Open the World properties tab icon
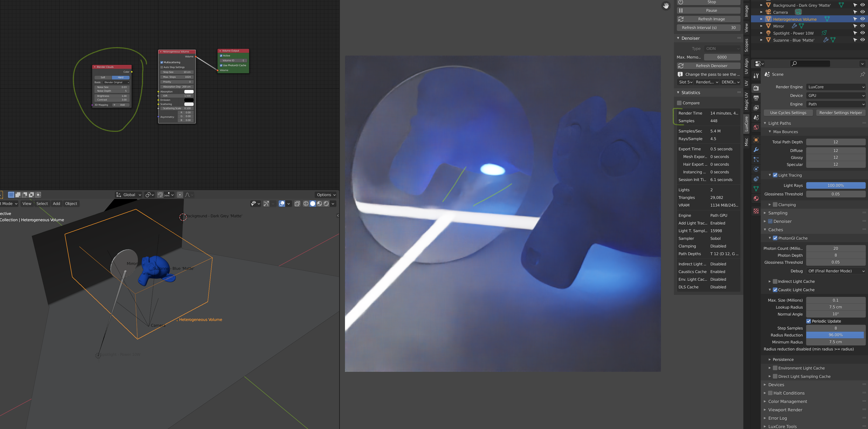 click(x=756, y=128)
